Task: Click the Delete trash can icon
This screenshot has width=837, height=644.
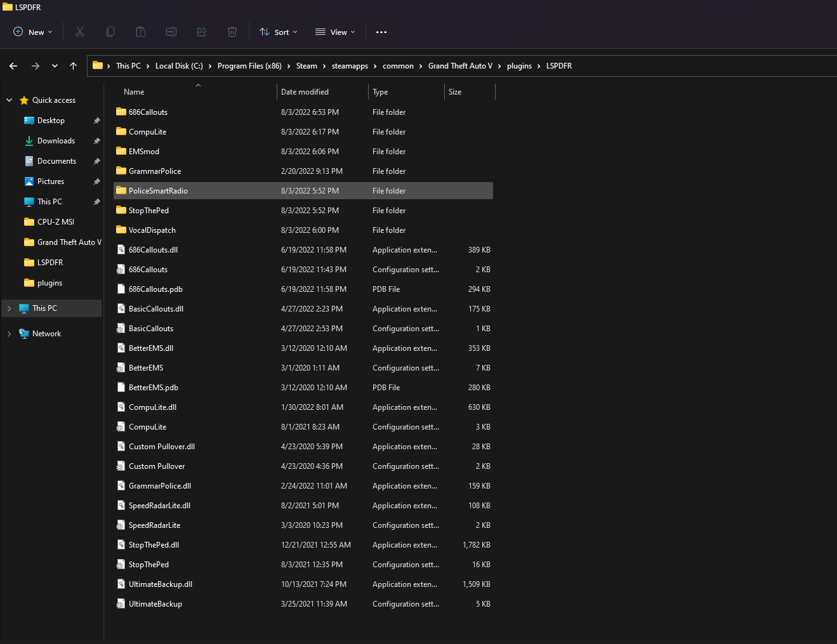Action: point(232,32)
